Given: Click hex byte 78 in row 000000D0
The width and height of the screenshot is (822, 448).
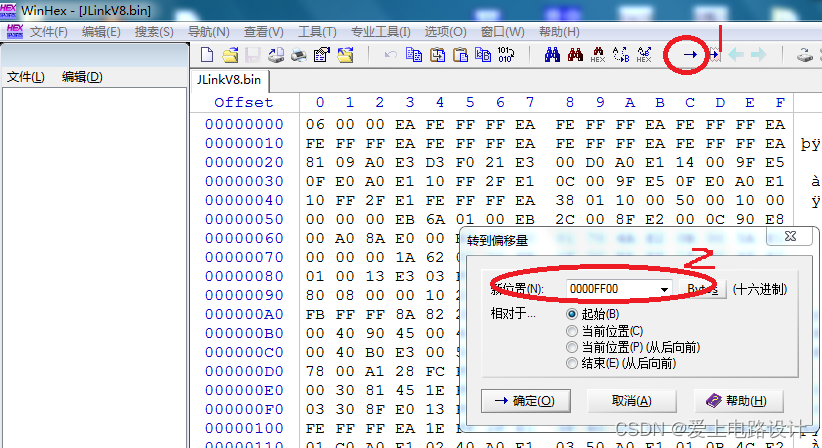Looking at the screenshot, I should click(x=315, y=371).
